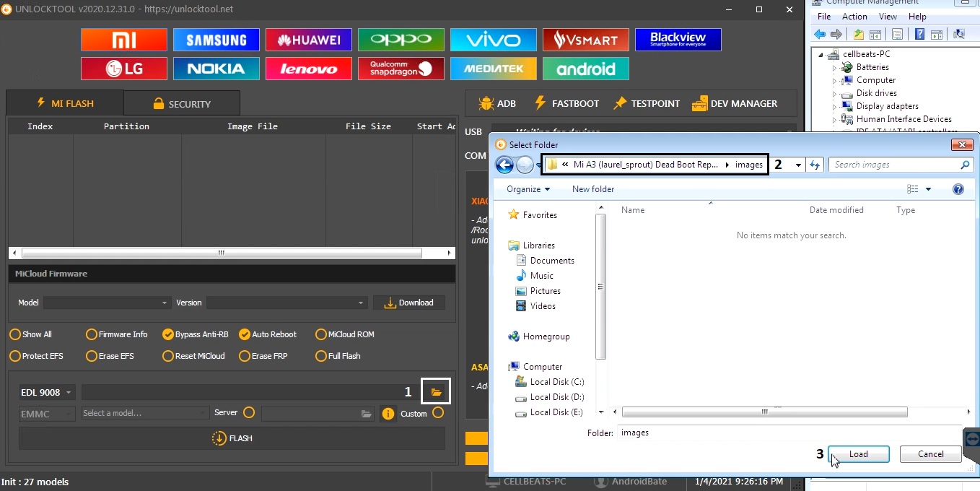Screen dimensions: 980x491
Task: Select the vivo brand tile
Action: 494,40
